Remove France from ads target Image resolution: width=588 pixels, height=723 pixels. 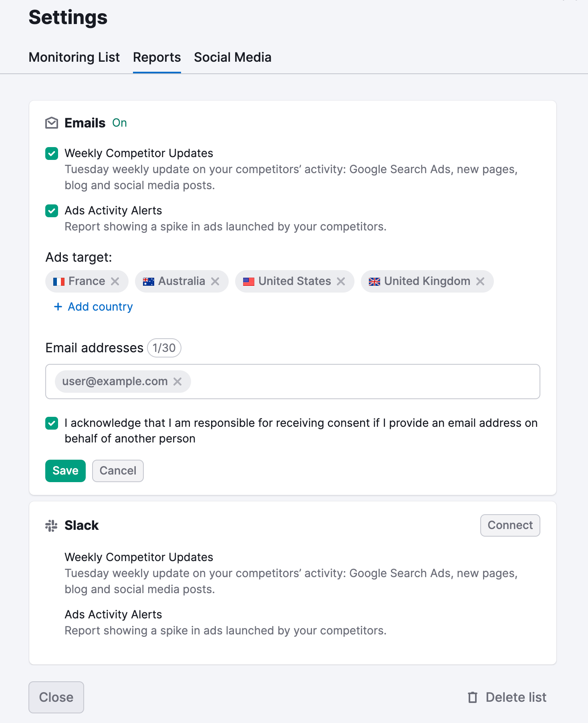115,281
